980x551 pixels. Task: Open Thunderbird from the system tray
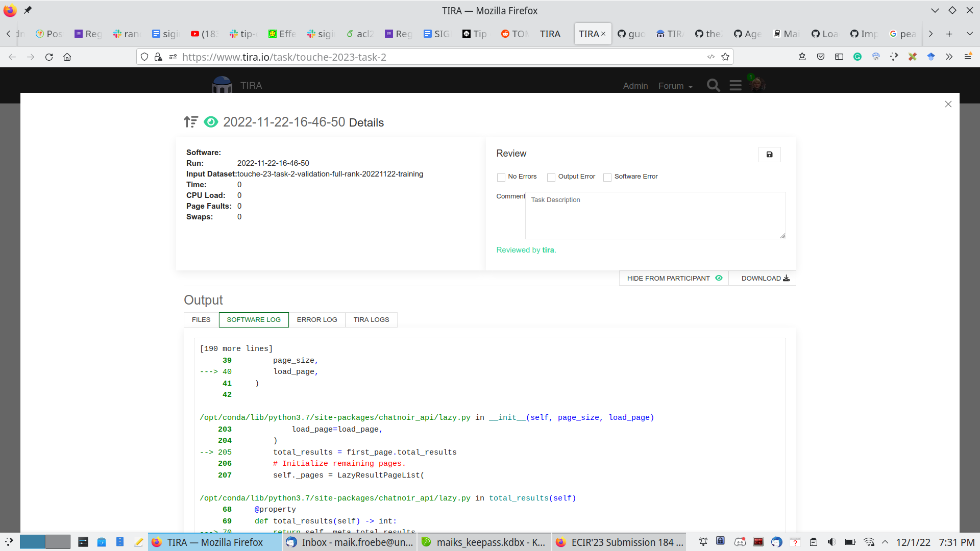pyautogui.click(x=776, y=542)
